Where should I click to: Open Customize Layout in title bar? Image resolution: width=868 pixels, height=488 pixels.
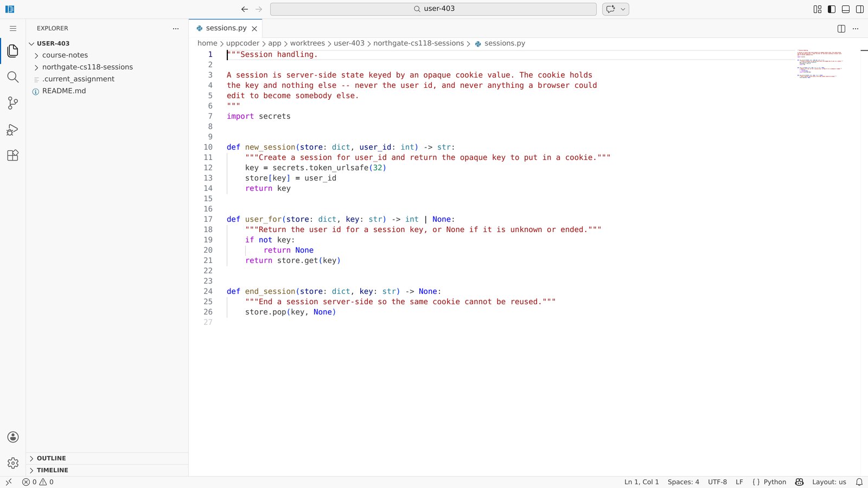point(818,9)
